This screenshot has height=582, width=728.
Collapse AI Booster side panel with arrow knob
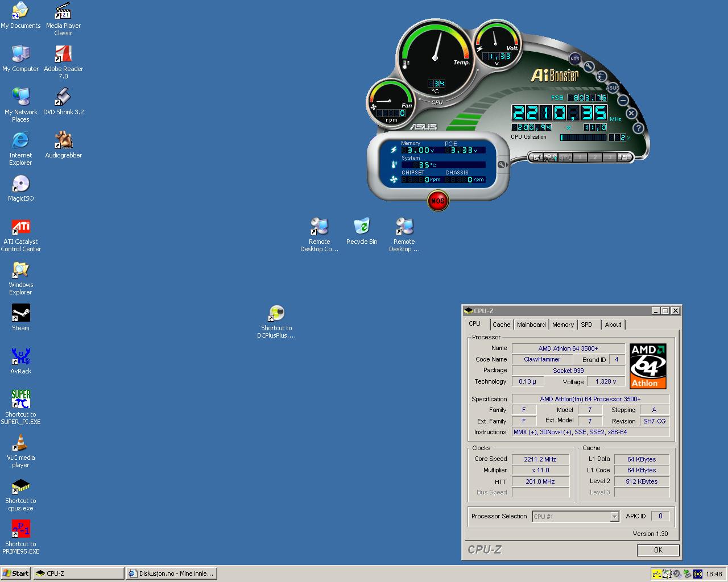(x=502, y=165)
